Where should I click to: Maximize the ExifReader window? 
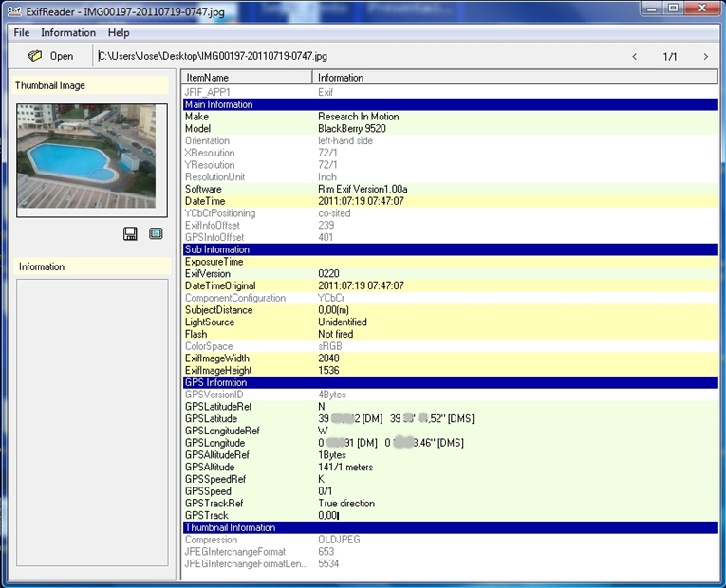coord(673,9)
